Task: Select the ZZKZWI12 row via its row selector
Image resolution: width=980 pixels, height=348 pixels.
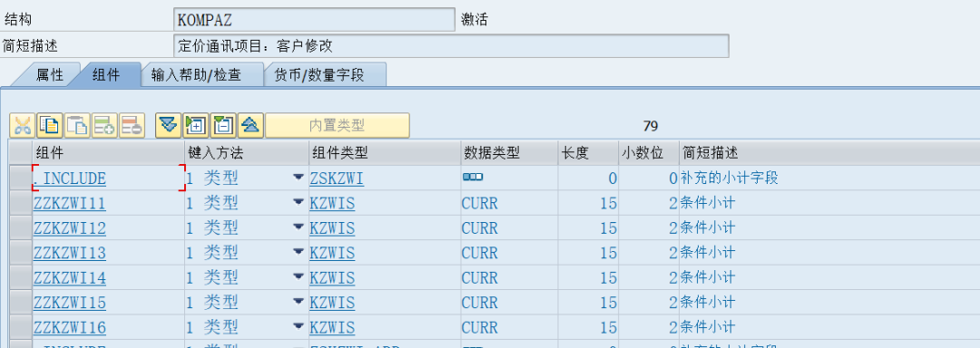Action: (21, 228)
